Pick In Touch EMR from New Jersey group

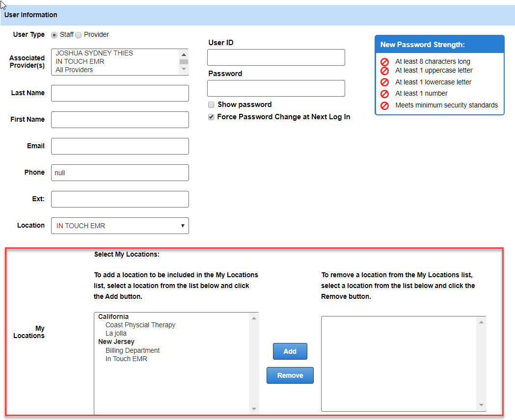click(126, 359)
